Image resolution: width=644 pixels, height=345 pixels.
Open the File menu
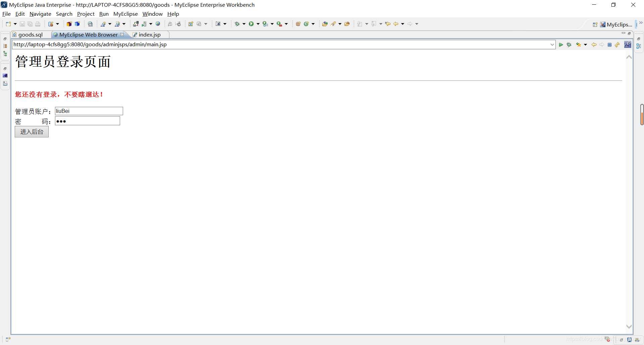coord(6,14)
